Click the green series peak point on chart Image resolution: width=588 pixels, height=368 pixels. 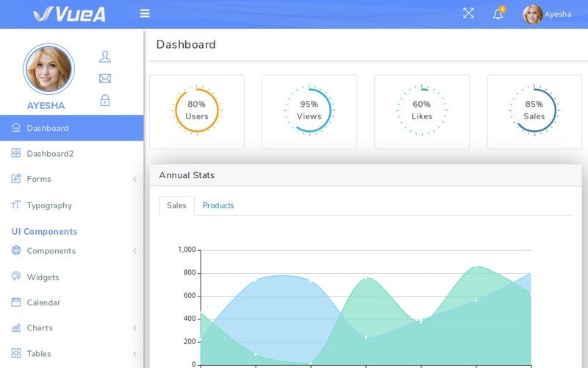point(476,267)
